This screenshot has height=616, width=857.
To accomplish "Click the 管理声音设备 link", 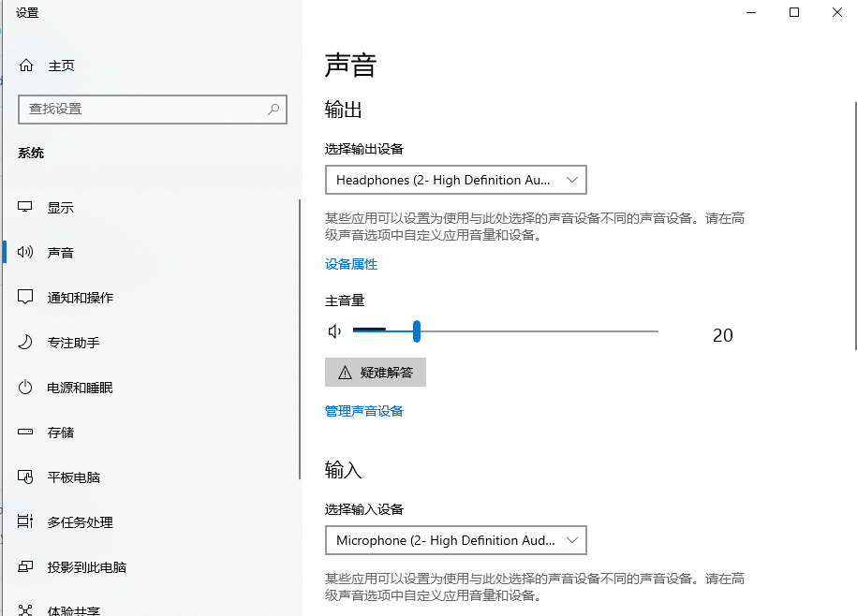I will coord(363,410).
